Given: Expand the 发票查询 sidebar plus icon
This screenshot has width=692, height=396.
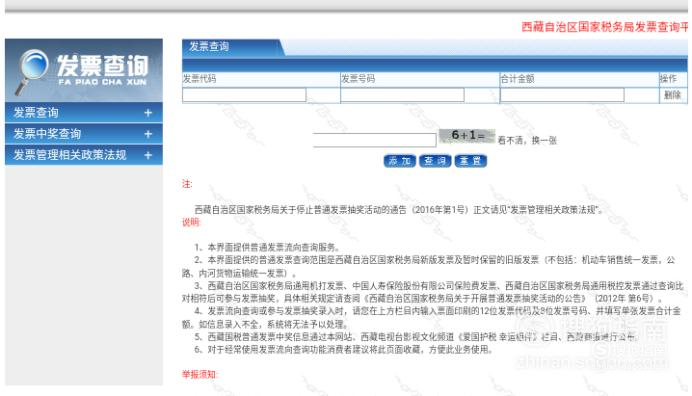Looking at the screenshot, I should tap(148, 113).
